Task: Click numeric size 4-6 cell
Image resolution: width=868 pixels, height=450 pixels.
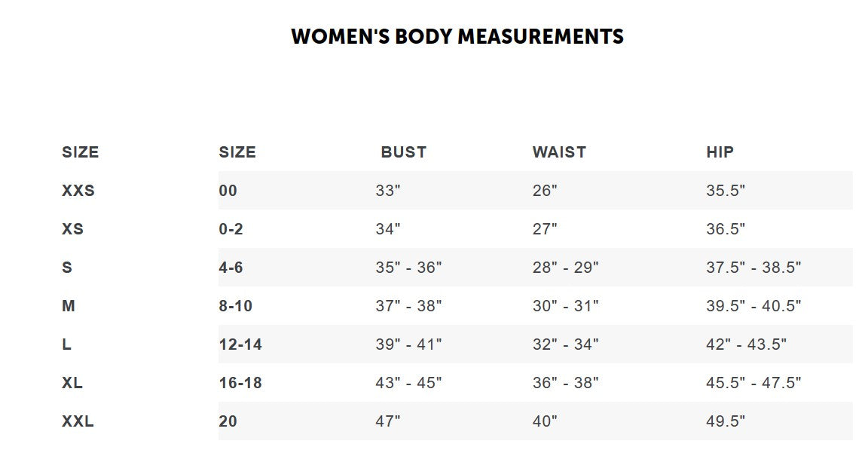Action: pyautogui.click(x=231, y=268)
